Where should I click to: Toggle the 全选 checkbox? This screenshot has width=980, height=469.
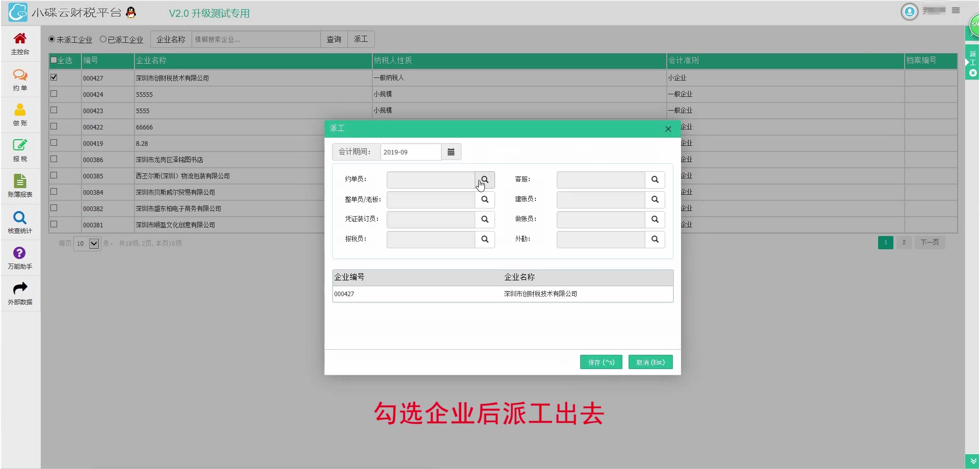pos(54,60)
